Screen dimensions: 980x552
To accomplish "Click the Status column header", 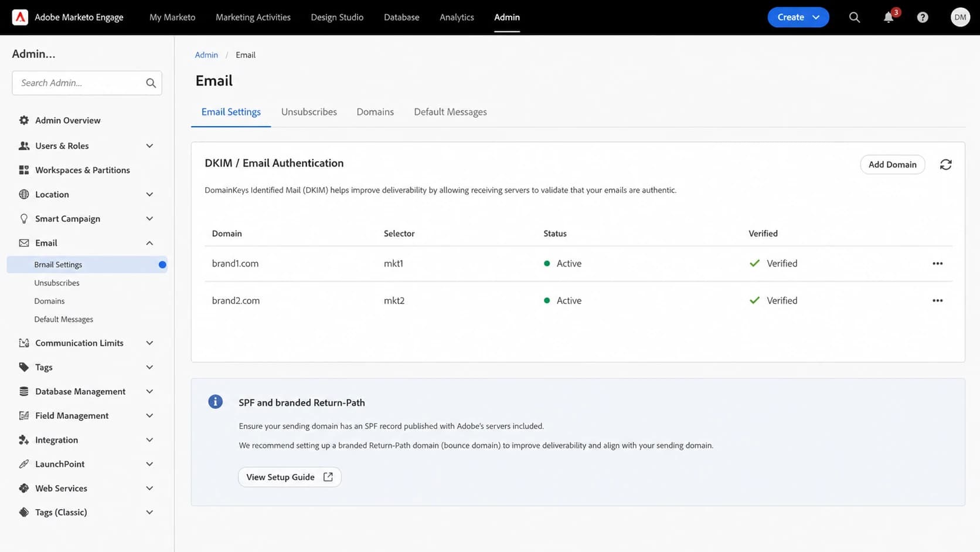I will (x=555, y=233).
